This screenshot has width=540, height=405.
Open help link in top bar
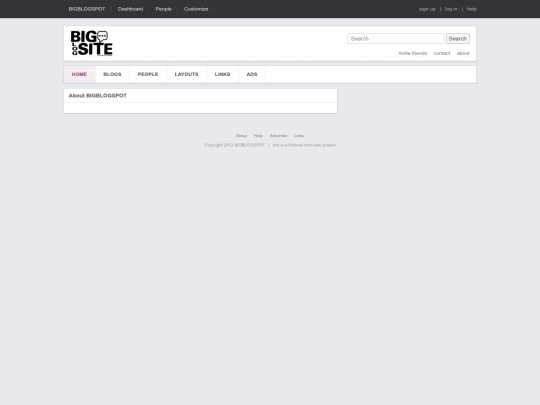(472, 9)
